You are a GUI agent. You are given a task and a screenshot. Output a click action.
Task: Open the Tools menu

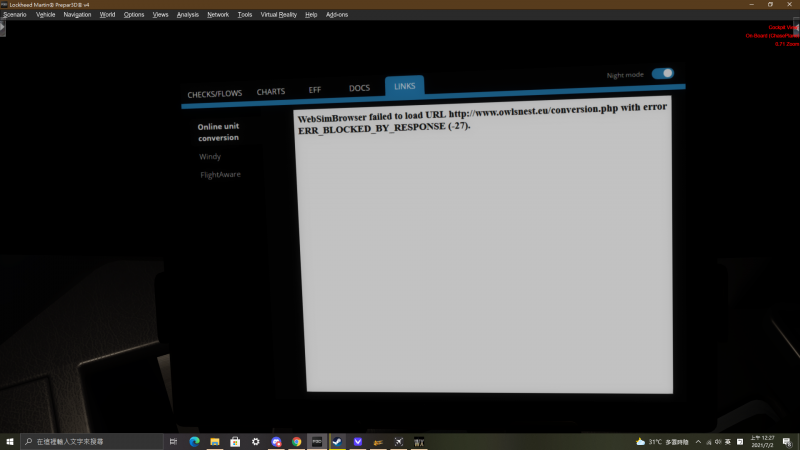[x=244, y=15]
